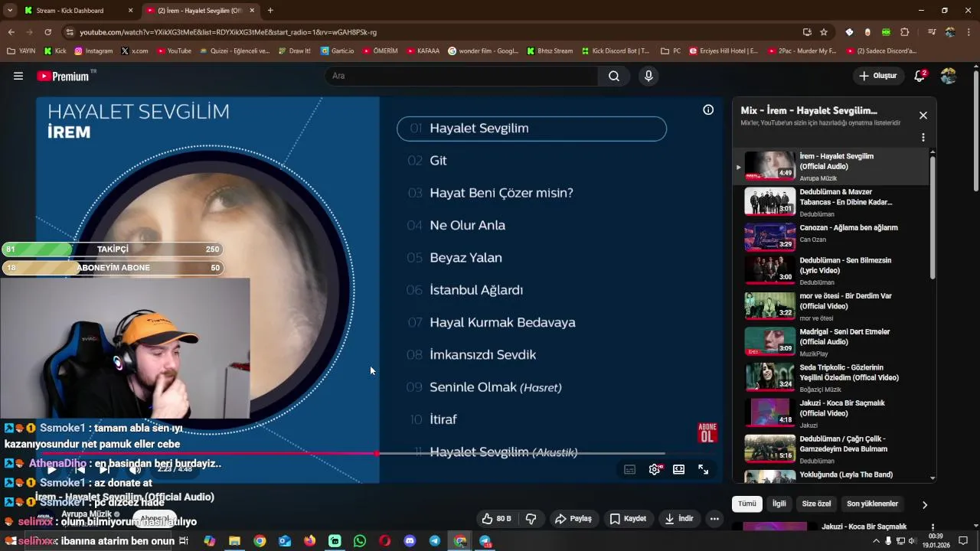Image resolution: width=980 pixels, height=551 pixels.
Task: Click the ABONE OL subscribe watermark
Action: coord(707,433)
